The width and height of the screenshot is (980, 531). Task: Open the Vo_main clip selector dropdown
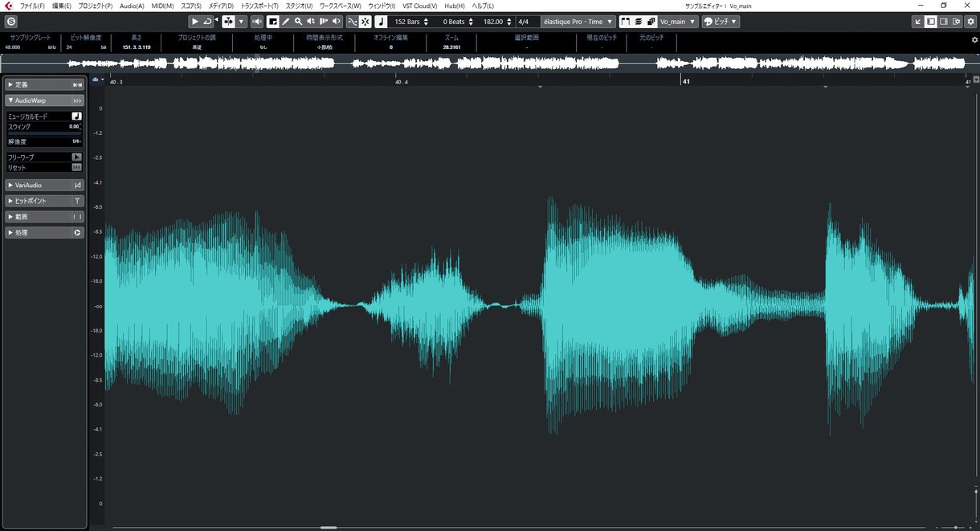677,22
